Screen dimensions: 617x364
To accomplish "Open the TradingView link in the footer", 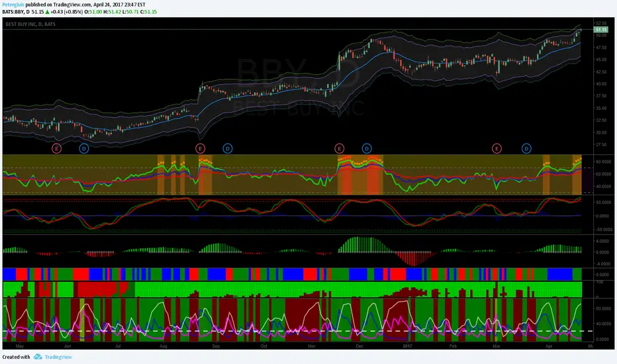I will [x=58, y=357].
